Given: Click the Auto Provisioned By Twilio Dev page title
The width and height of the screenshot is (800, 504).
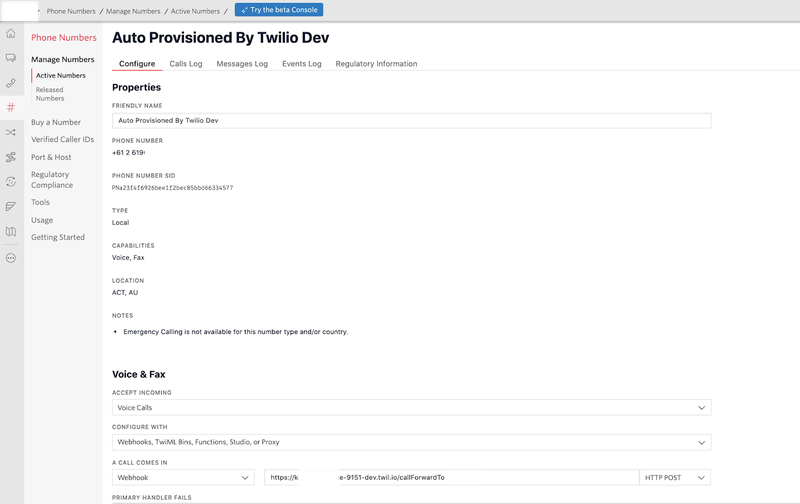Looking at the screenshot, I should pyautogui.click(x=220, y=38).
